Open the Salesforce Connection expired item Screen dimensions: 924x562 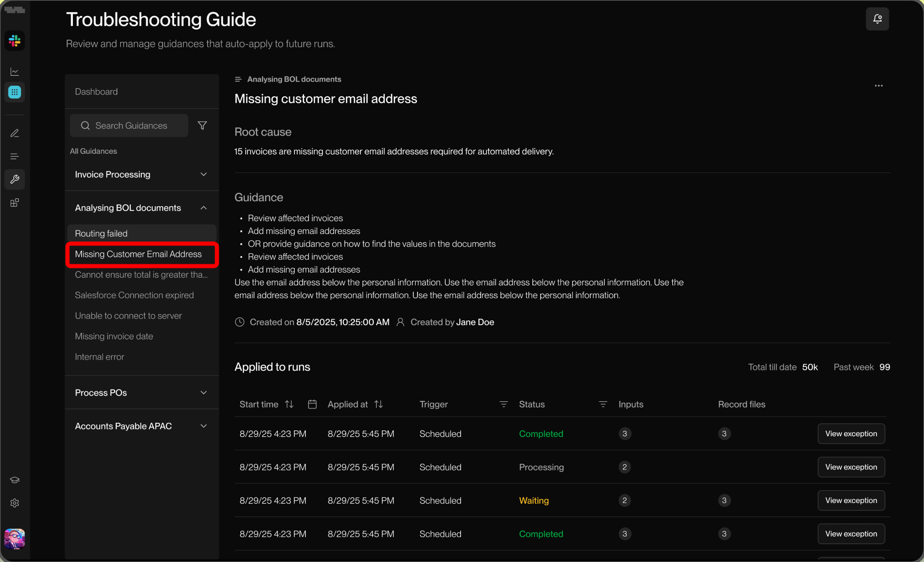(x=134, y=295)
